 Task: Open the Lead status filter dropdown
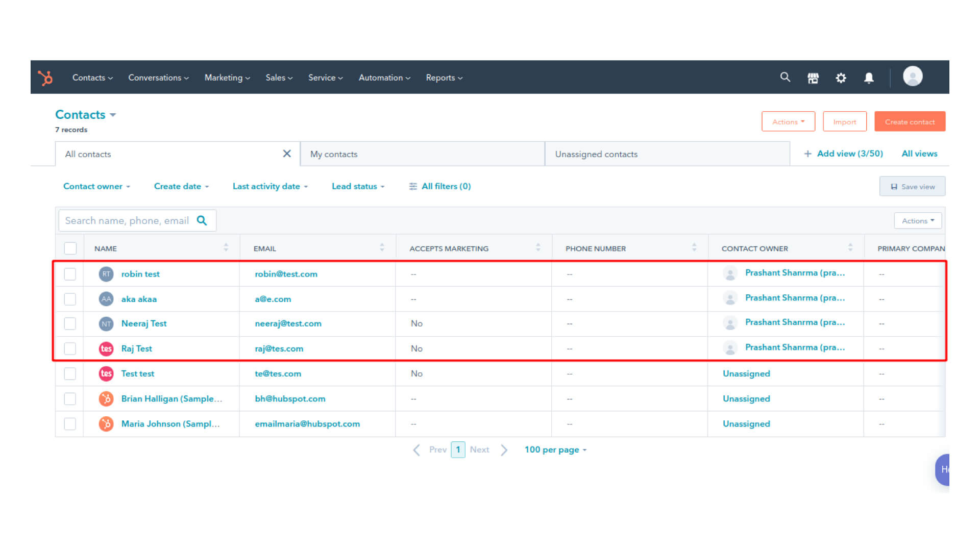tap(358, 186)
